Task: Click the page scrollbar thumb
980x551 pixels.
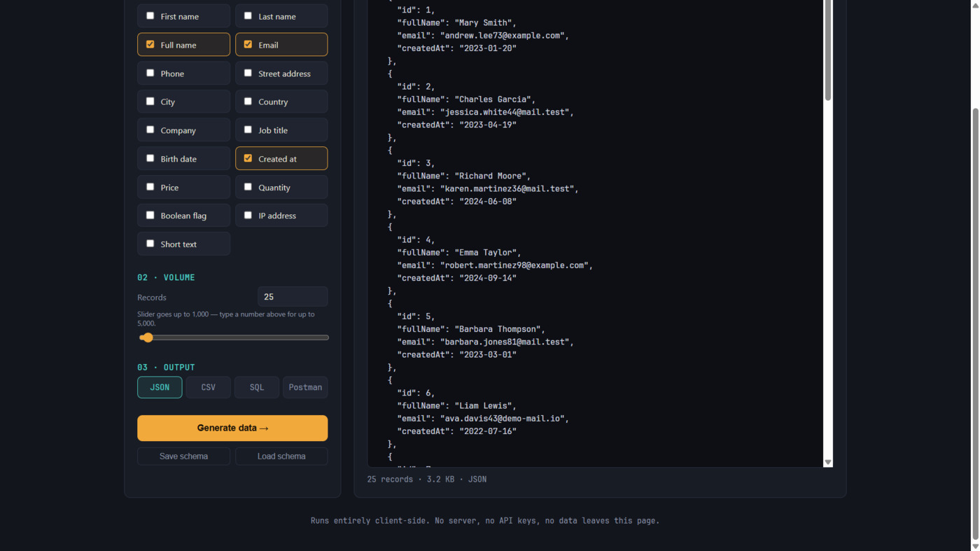Action: pos(975,323)
